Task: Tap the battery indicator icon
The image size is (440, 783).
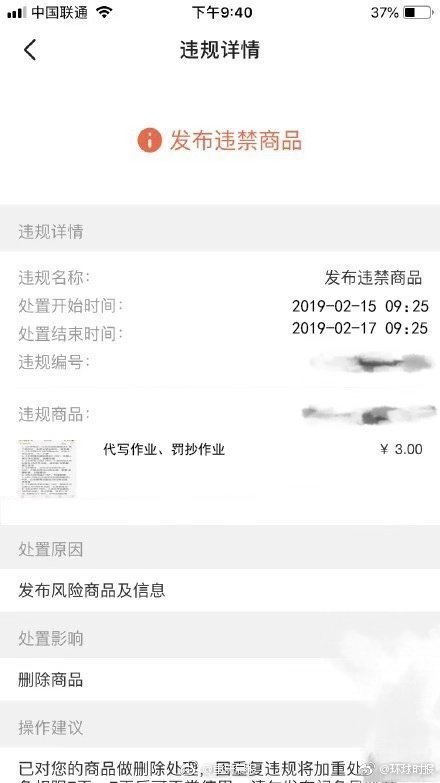Action: coord(418,12)
